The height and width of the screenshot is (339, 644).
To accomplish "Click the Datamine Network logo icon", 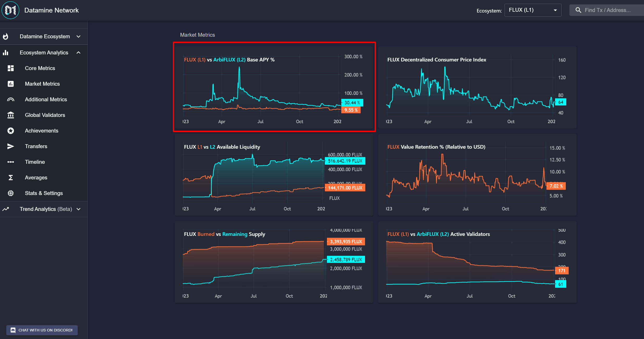I will (10, 10).
